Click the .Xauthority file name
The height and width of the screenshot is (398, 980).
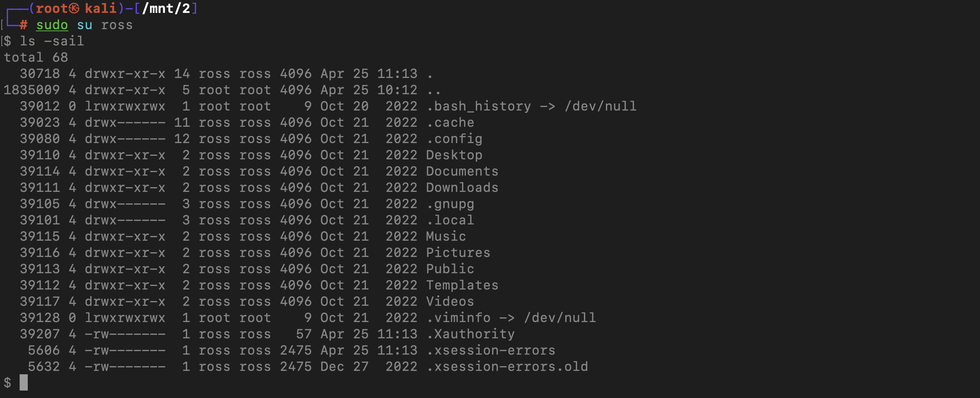[470, 334]
